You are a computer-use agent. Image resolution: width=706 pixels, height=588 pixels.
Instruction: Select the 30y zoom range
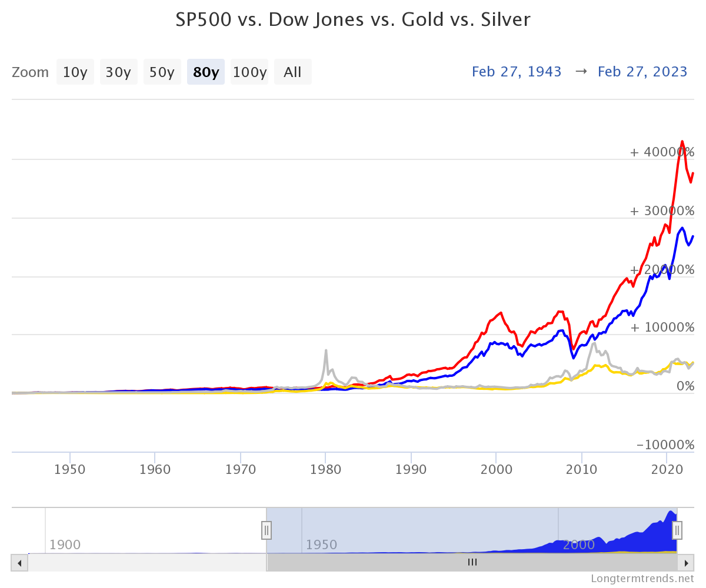(x=119, y=72)
